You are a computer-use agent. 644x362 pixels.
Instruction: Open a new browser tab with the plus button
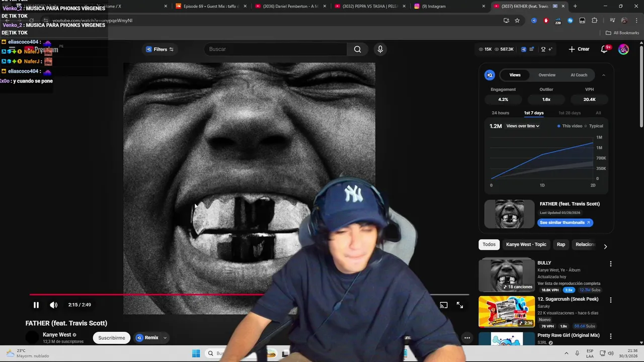(575, 7)
